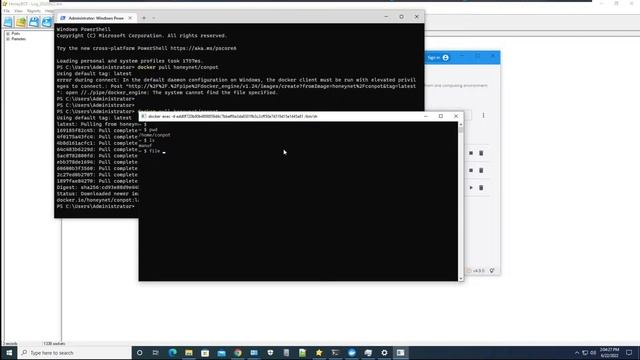Image resolution: width=640 pixels, height=360 pixels.
Task: Open the Windows Start menu
Action: pos(9,353)
